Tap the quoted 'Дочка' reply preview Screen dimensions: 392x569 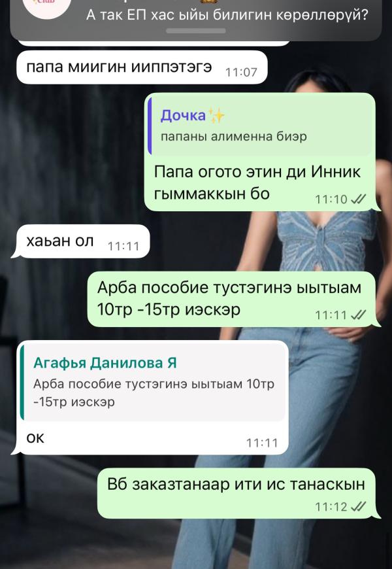click(x=261, y=126)
